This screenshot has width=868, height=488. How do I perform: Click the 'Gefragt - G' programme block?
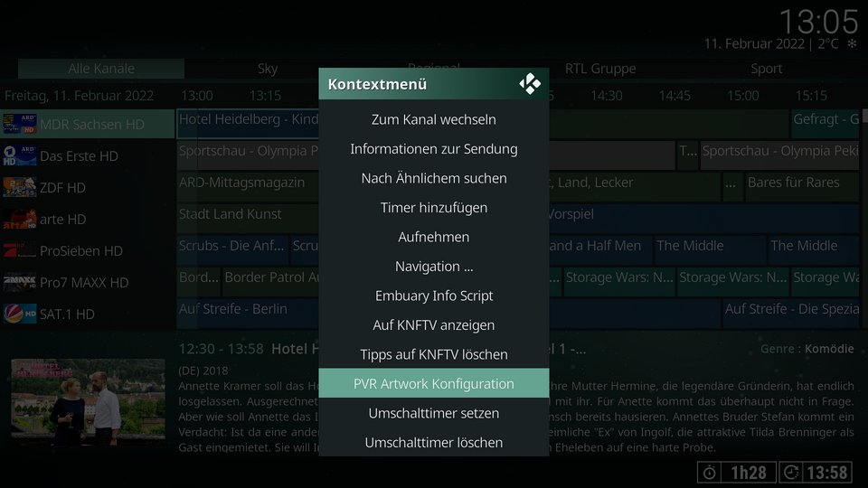(x=825, y=124)
